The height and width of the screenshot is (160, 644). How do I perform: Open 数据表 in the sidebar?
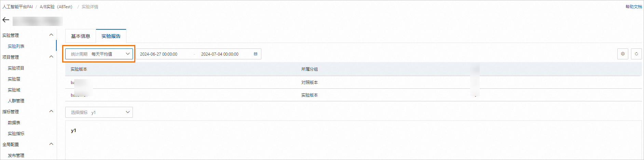(x=14, y=122)
